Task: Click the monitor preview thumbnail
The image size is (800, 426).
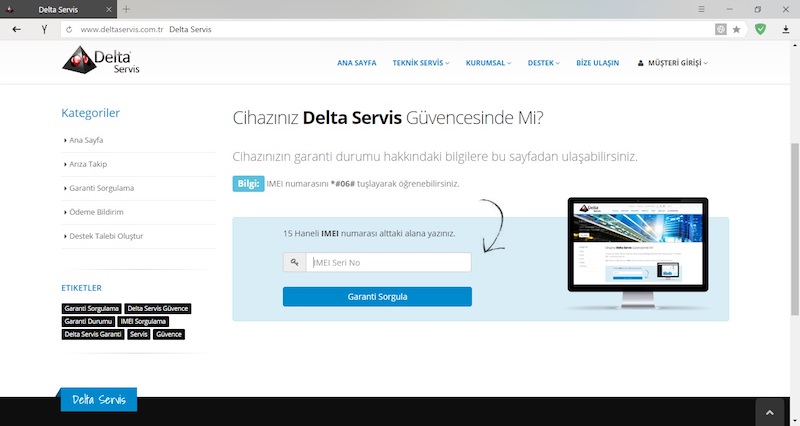Action: (638, 253)
